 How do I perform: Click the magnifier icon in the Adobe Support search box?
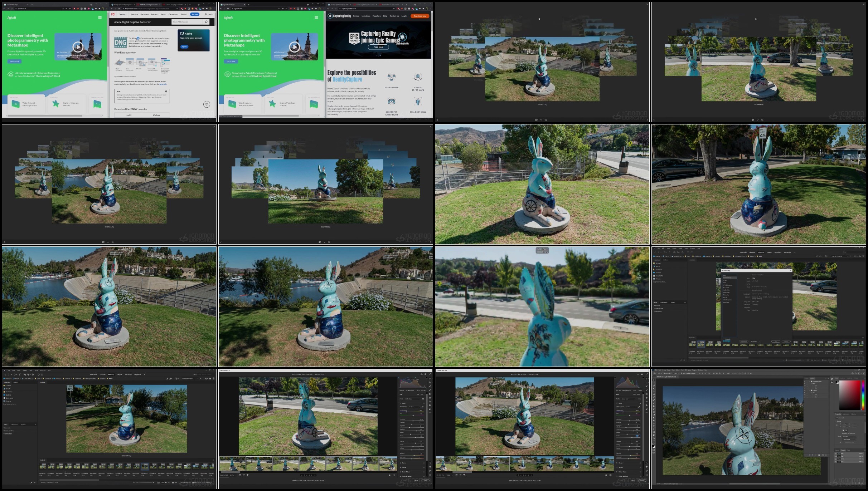[206, 22]
